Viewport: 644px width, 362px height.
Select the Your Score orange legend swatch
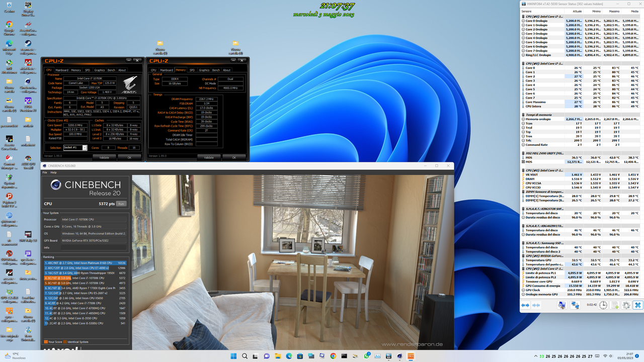[x=46, y=341]
